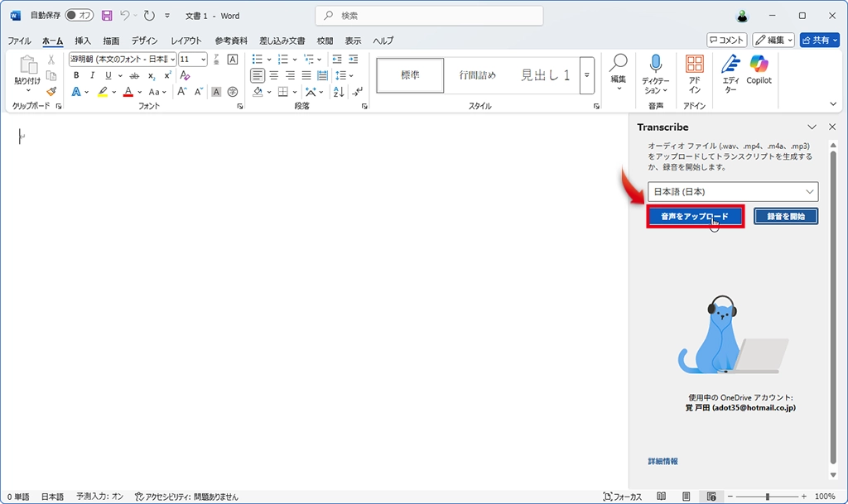
Task: Open the Dictation microphone tool
Action: [656, 74]
